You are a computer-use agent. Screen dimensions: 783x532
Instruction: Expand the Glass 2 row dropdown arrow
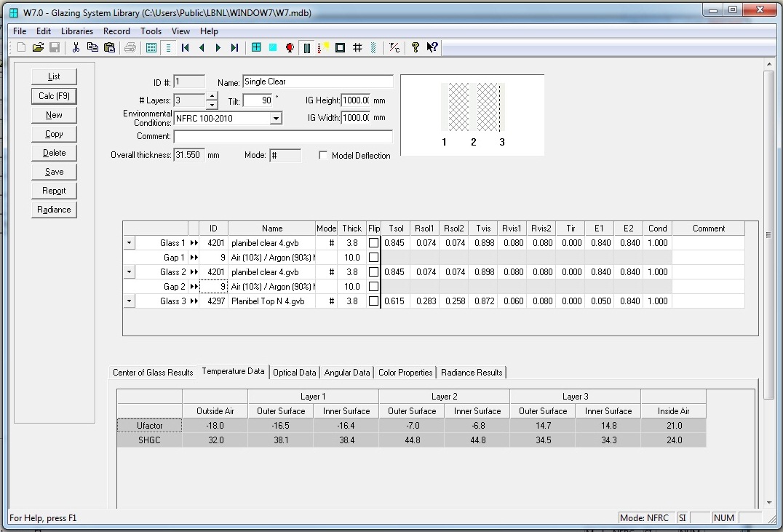click(x=130, y=271)
